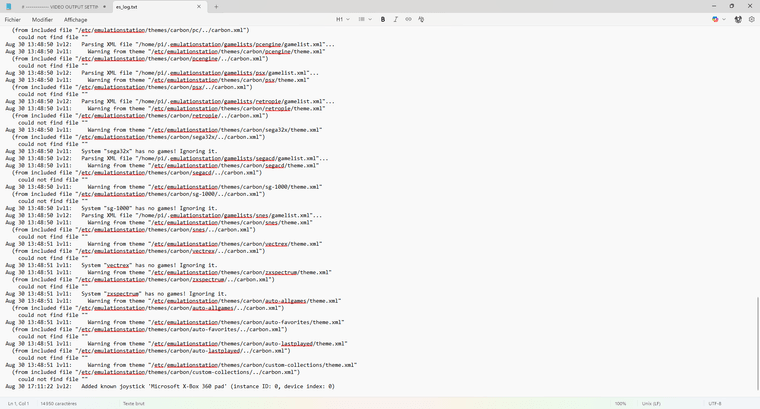Screen dimensions: 760x409
Task: Click the Added known joystick log line
Action: (x=170, y=386)
